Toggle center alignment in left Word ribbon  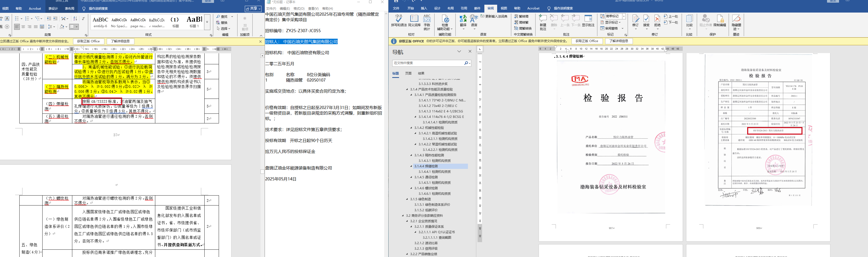23,27
